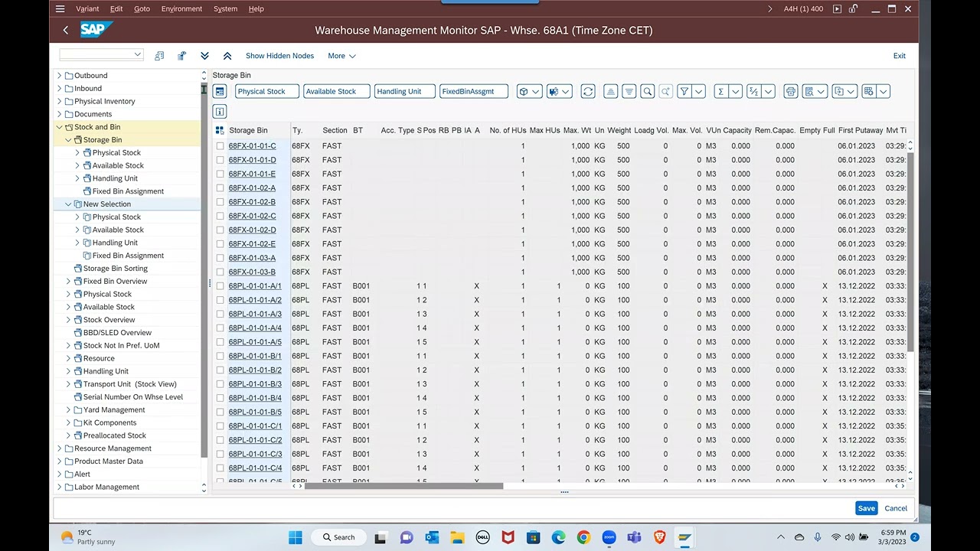Open Microsoft Edge from the taskbar
This screenshot has height=551, width=980.
558,537
